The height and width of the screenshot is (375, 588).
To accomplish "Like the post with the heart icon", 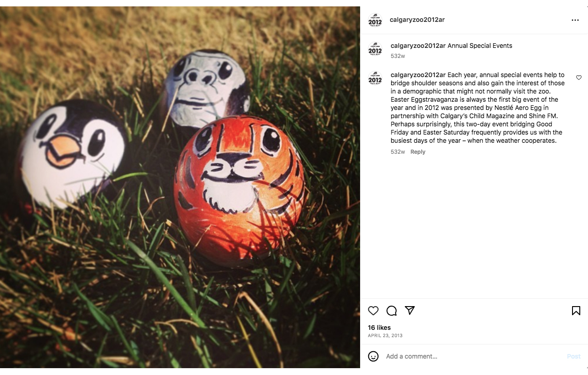I will tap(373, 311).
